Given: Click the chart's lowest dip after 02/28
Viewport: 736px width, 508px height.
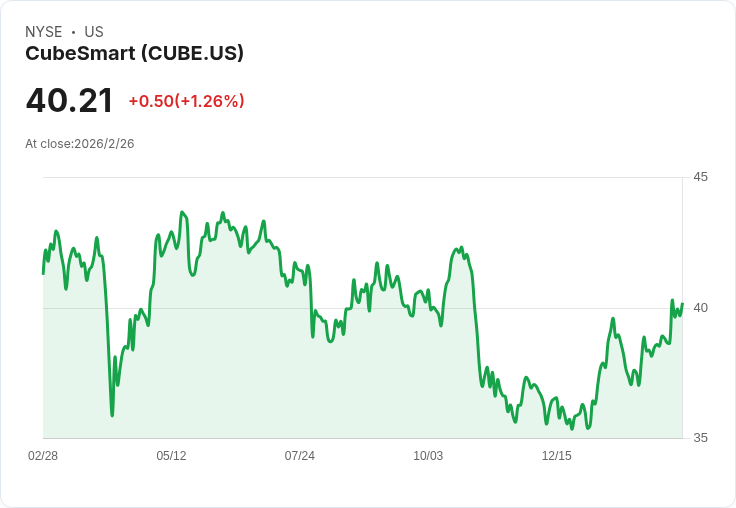Looking at the screenshot, I should click(112, 415).
